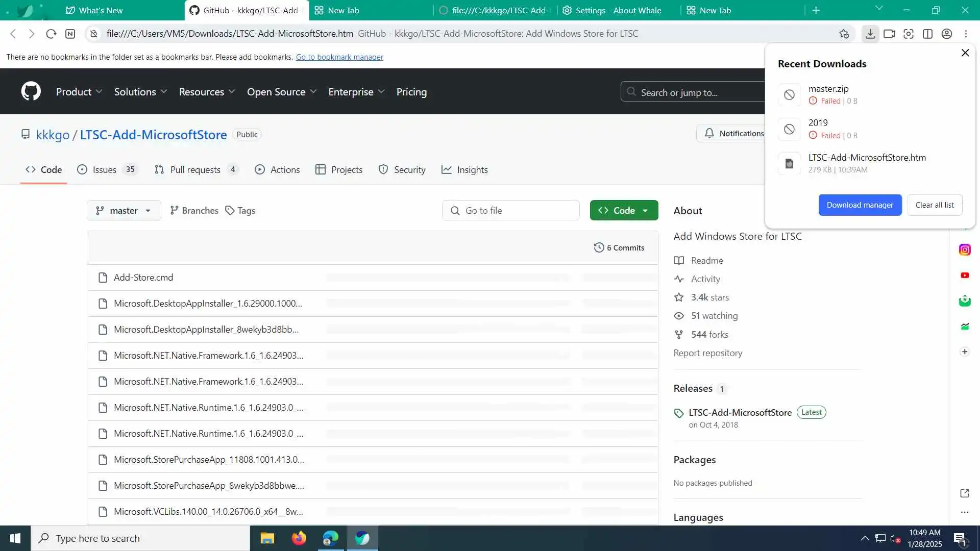Open the YouTube sidebar icon
Image resolution: width=980 pixels, height=551 pixels.
pyautogui.click(x=964, y=275)
